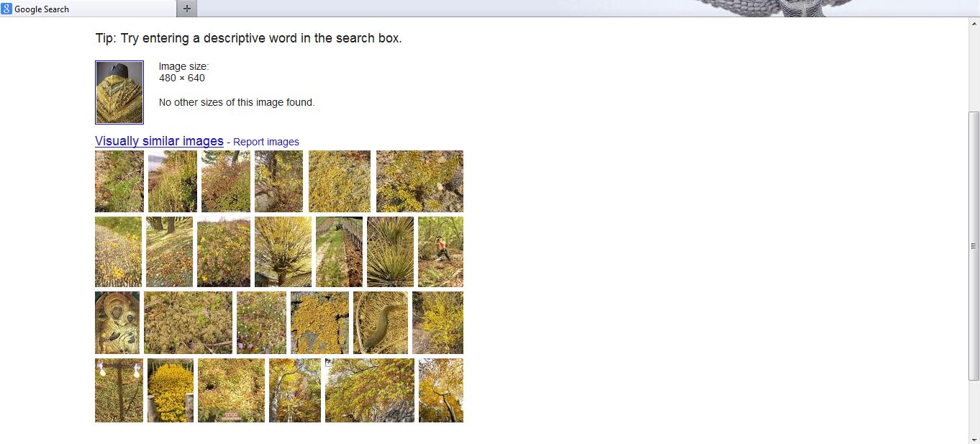Click the Report images link

(x=266, y=142)
